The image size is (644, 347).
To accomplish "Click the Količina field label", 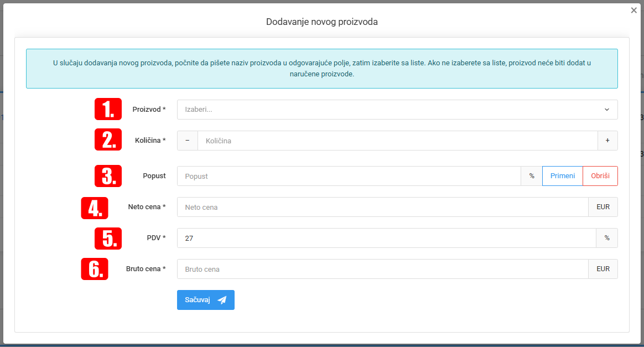I will click(150, 141).
